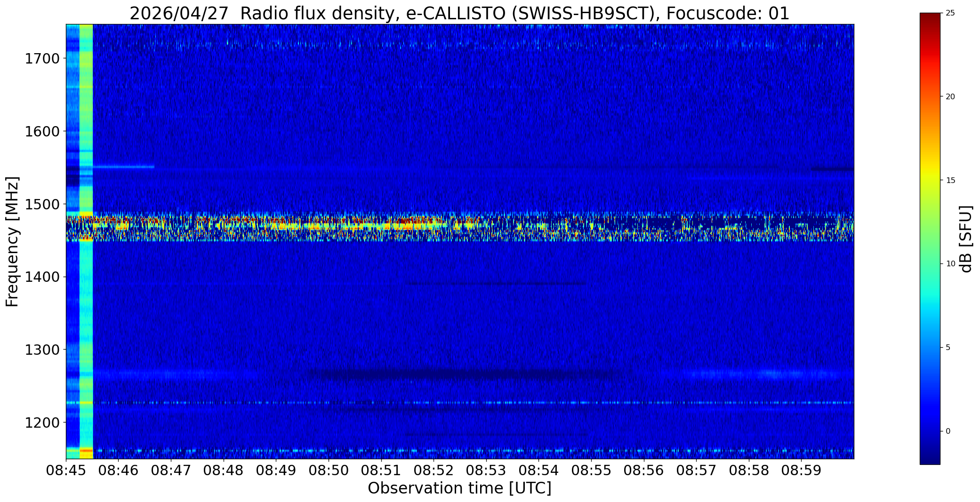Click the short bright line near 1550 MHz
Image resolution: width=980 pixels, height=502 pixels.
(x=124, y=167)
